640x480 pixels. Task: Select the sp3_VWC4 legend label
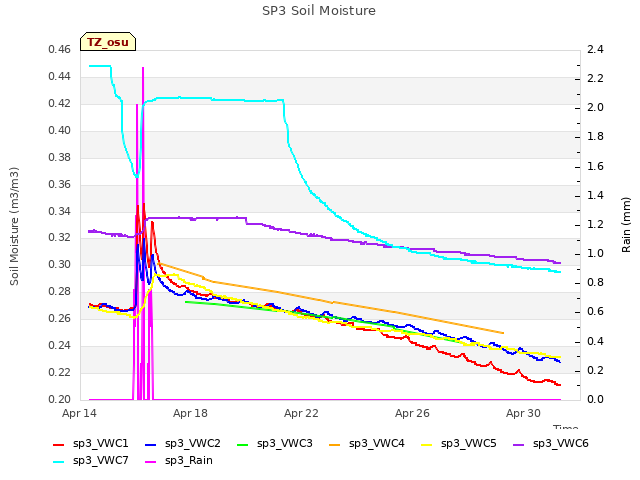tap(377, 444)
